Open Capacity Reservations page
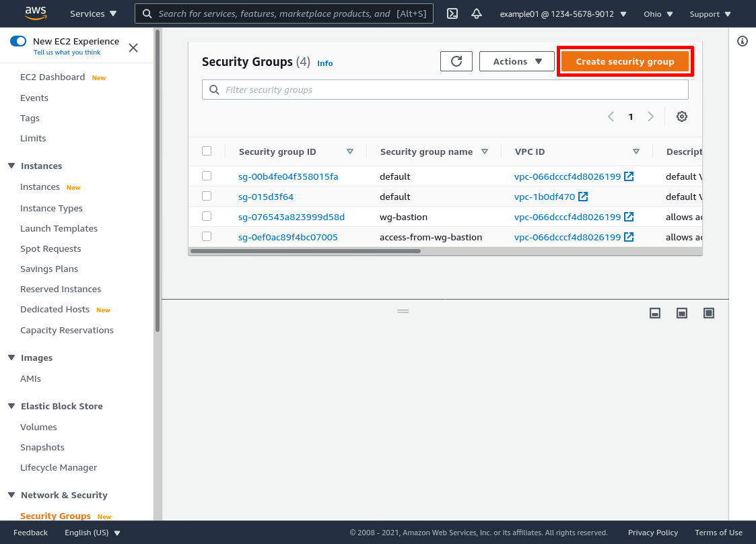The width and height of the screenshot is (756, 544). (x=67, y=331)
